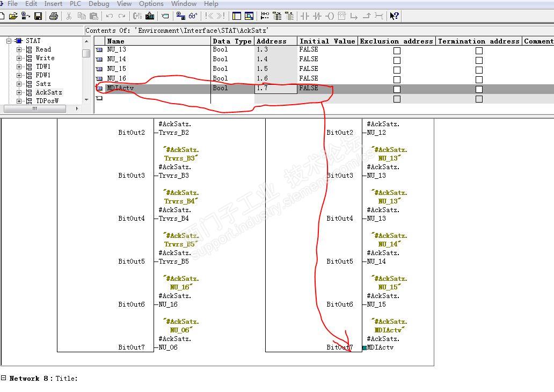Click the Download to PLC icon
The image size is (554, 392).
pyautogui.click(x=150, y=16)
